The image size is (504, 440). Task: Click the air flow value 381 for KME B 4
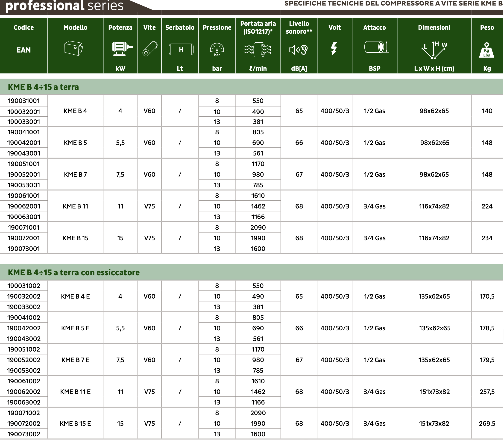258,122
